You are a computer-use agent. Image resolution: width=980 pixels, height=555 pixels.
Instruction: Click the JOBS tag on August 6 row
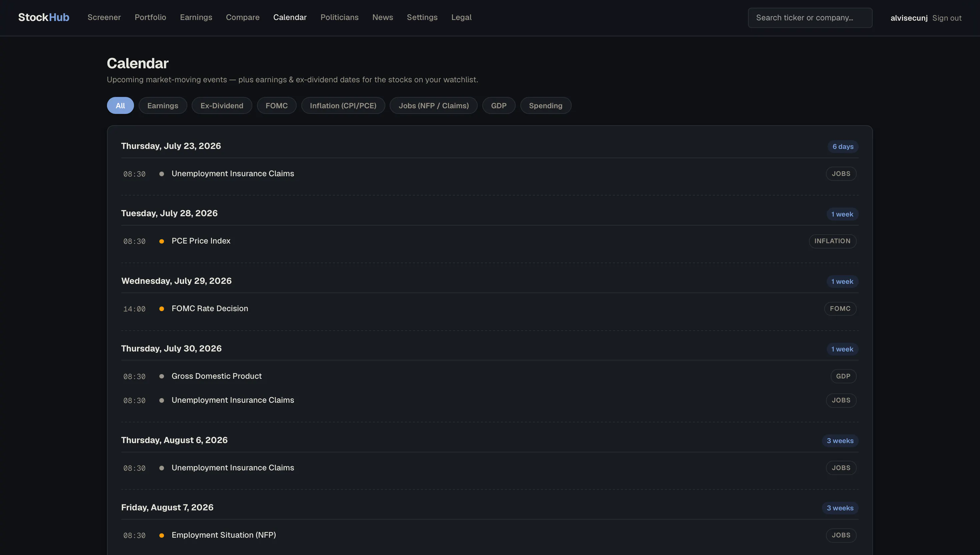(841, 468)
